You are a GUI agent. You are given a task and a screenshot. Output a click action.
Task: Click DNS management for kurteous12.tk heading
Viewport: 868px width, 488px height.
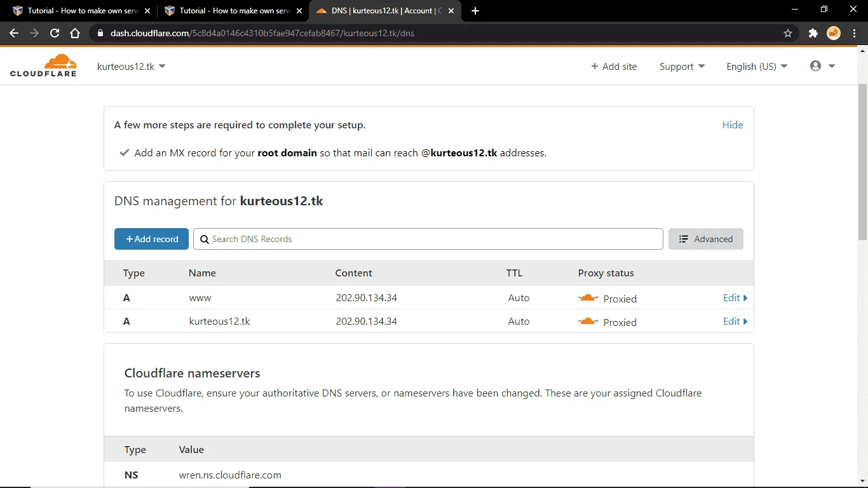point(219,201)
